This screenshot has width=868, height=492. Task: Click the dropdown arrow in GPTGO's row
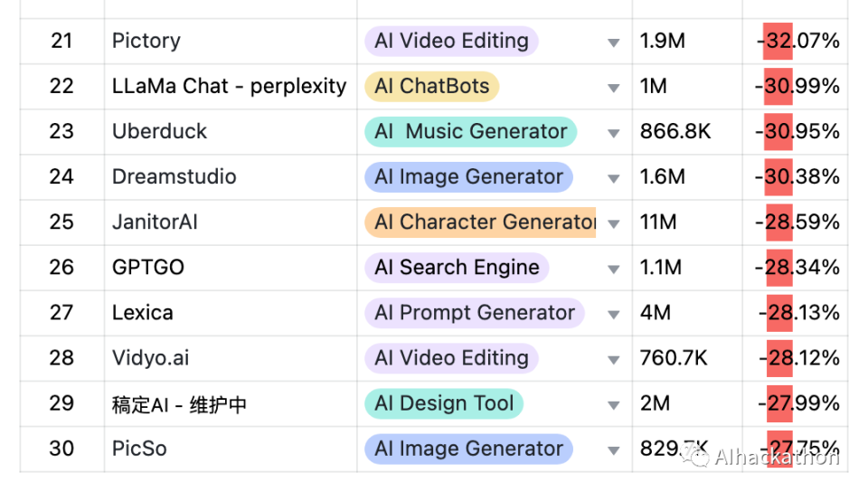(614, 269)
